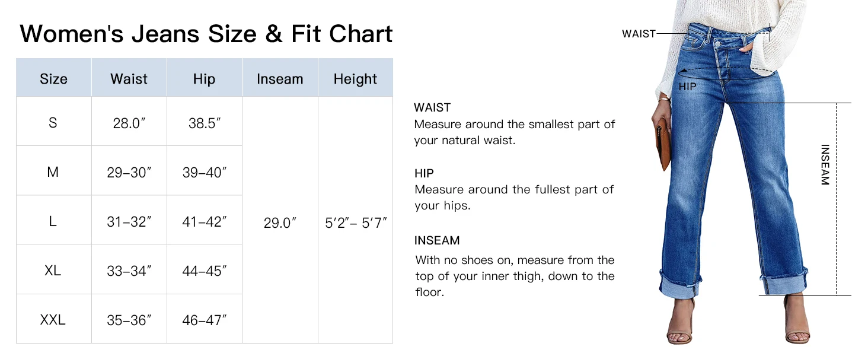
Task: Click the 29–30″ waist value
Action: 129,173
